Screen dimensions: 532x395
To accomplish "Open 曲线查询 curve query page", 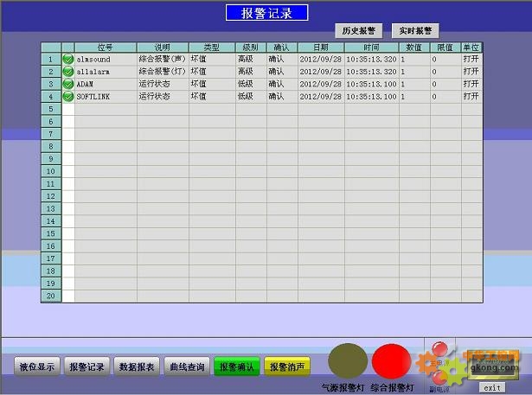I will (187, 367).
